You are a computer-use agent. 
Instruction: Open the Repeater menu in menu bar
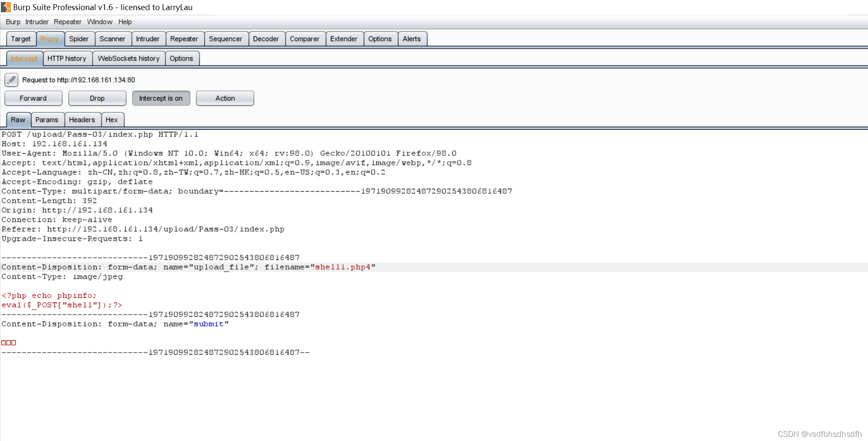pyautogui.click(x=67, y=22)
